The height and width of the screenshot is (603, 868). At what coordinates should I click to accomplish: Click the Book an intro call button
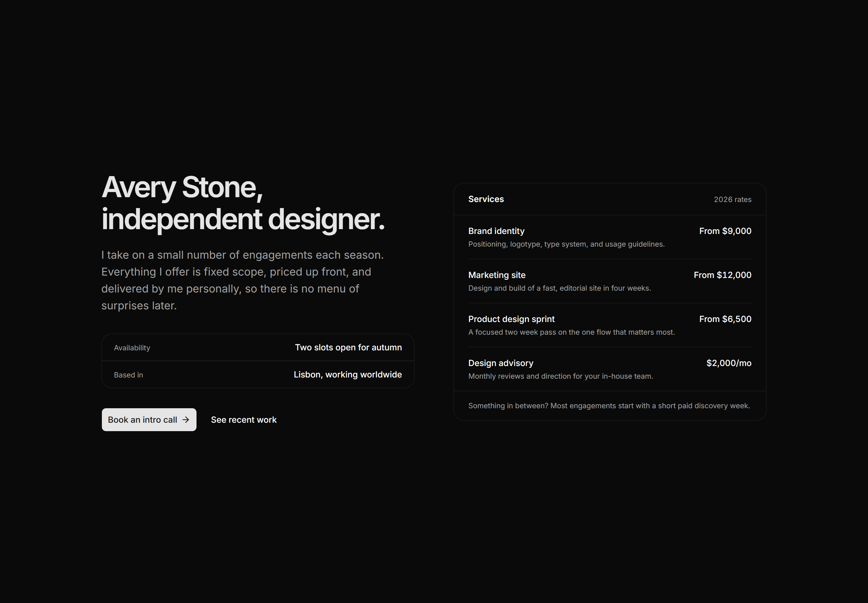click(x=149, y=419)
